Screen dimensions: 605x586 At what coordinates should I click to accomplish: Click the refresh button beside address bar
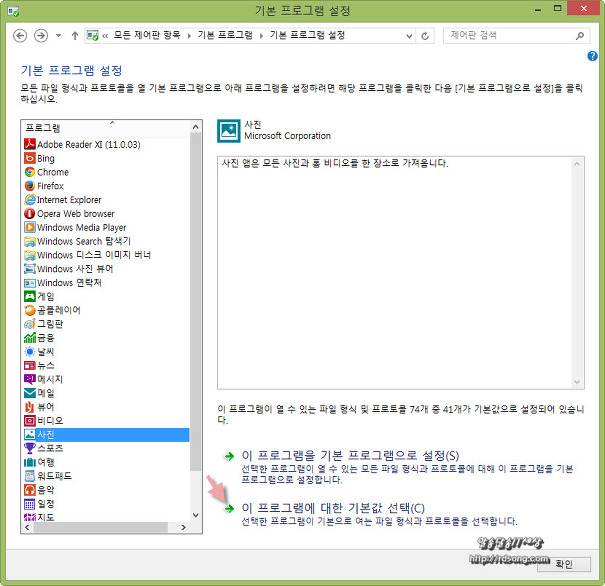427,35
